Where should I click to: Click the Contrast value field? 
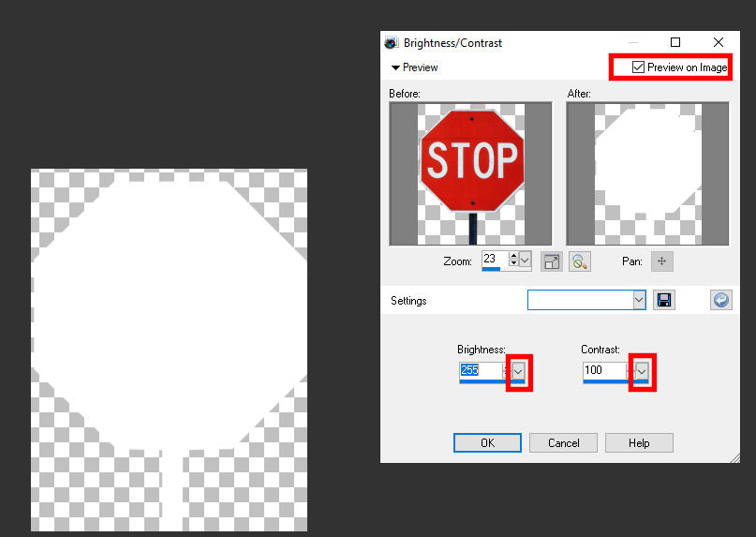coord(604,370)
